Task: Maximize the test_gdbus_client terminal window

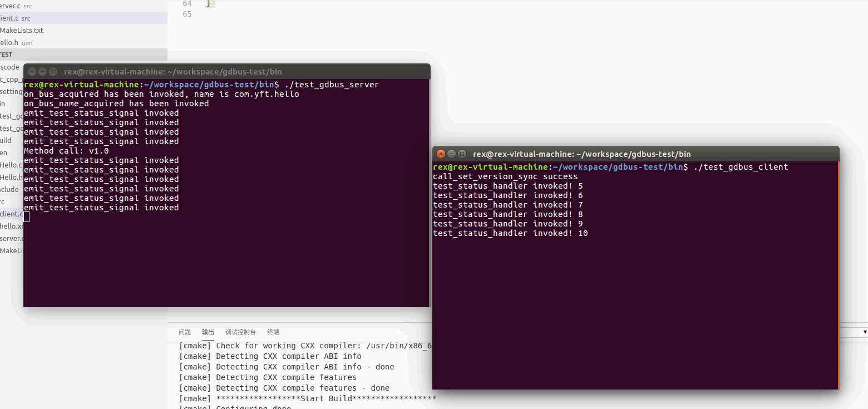Action: coord(462,154)
